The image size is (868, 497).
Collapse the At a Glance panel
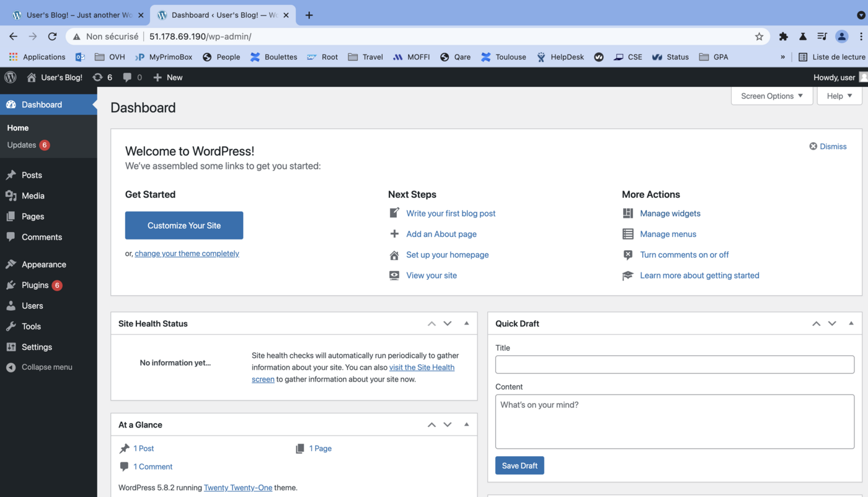pos(466,424)
